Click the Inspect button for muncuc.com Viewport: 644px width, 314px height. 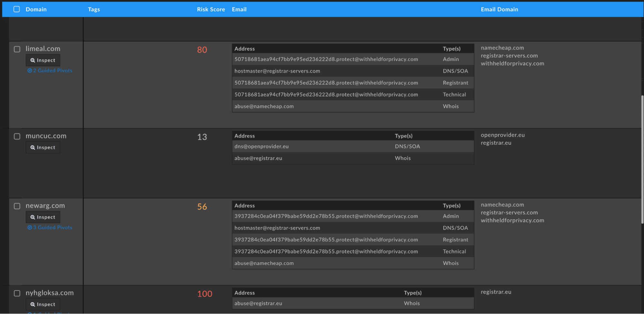(43, 147)
